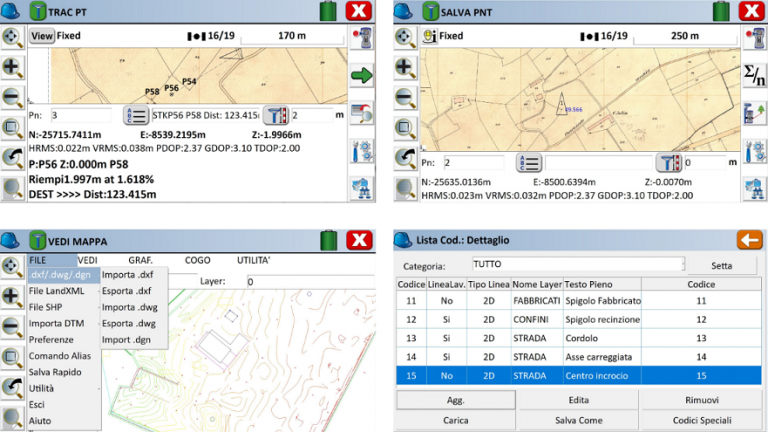Select code row 11 Spigolo Fabbricato
Screen dimensions: 768x432
tap(579, 301)
